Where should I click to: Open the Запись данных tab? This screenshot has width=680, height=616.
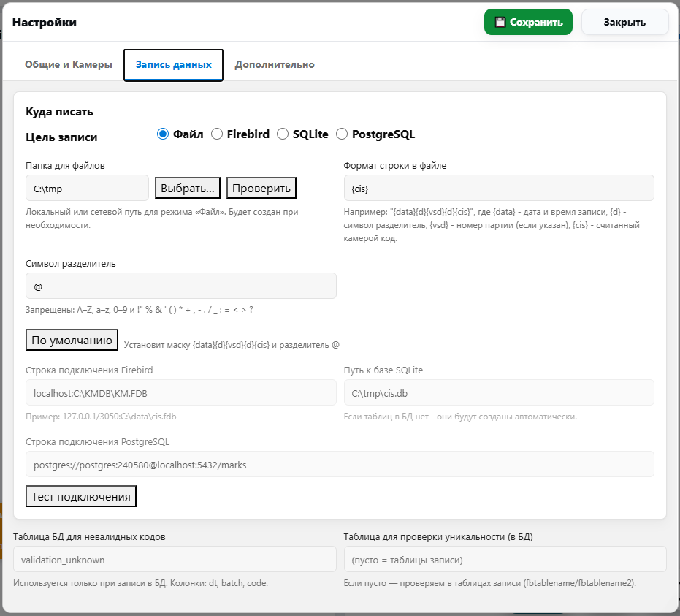[x=173, y=64]
